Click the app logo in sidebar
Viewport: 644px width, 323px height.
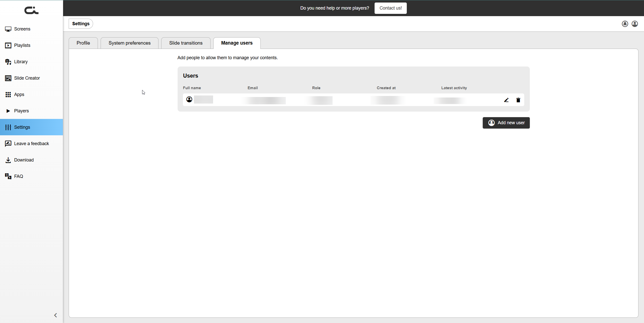(31, 10)
